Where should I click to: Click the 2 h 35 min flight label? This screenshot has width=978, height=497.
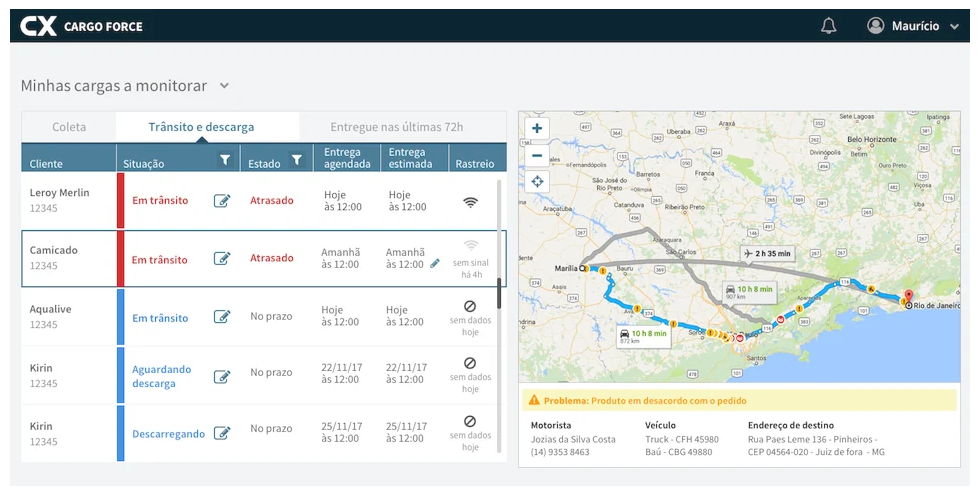[x=767, y=253]
